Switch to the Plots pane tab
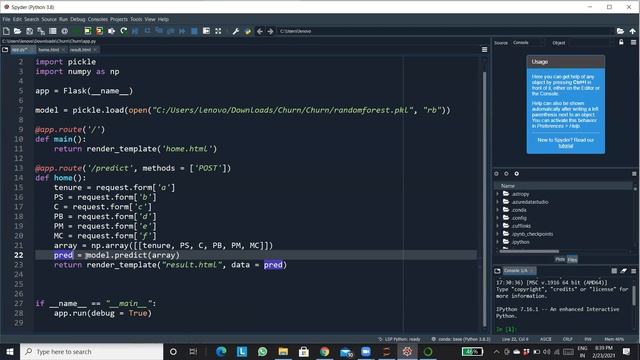This screenshot has width=640, height=360. [x=560, y=259]
